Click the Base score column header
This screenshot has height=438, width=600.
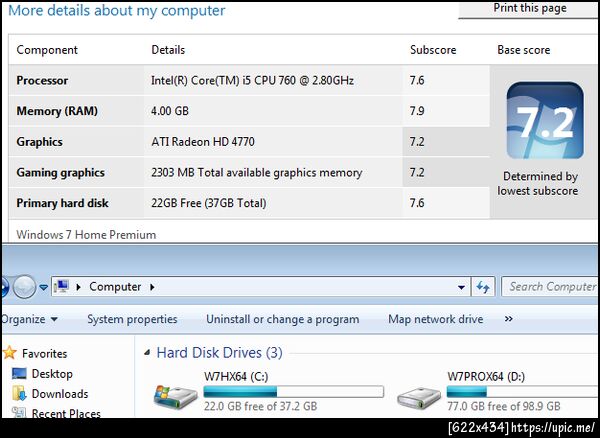[523, 50]
